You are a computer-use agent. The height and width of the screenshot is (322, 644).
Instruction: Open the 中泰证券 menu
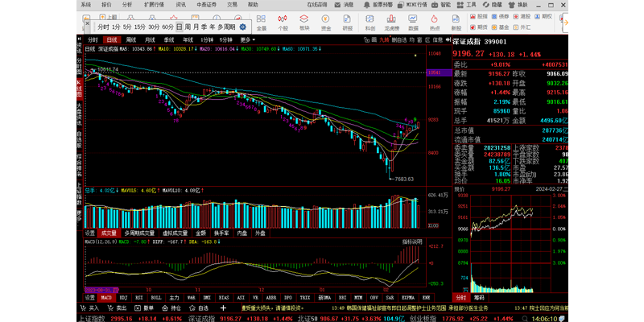click(x=207, y=5)
